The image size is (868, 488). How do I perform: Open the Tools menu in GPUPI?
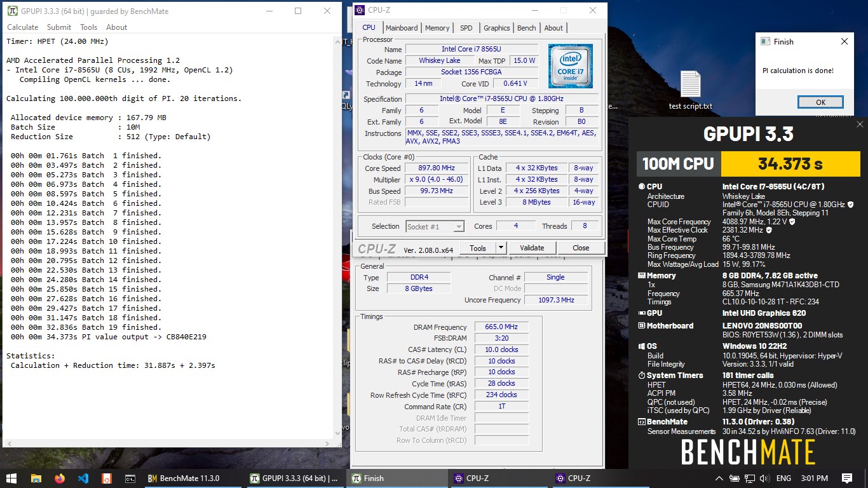tap(89, 27)
